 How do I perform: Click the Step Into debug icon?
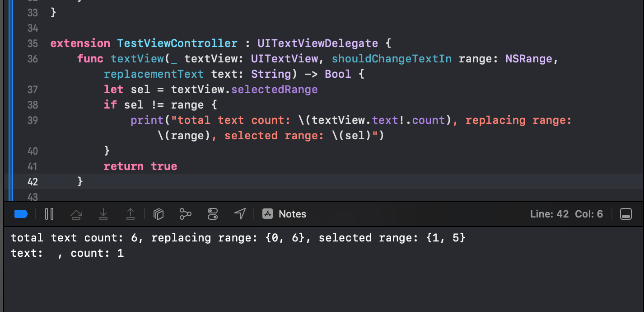(x=103, y=214)
